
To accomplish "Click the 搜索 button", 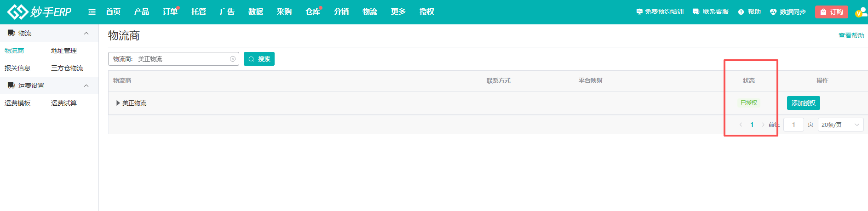I will [259, 59].
